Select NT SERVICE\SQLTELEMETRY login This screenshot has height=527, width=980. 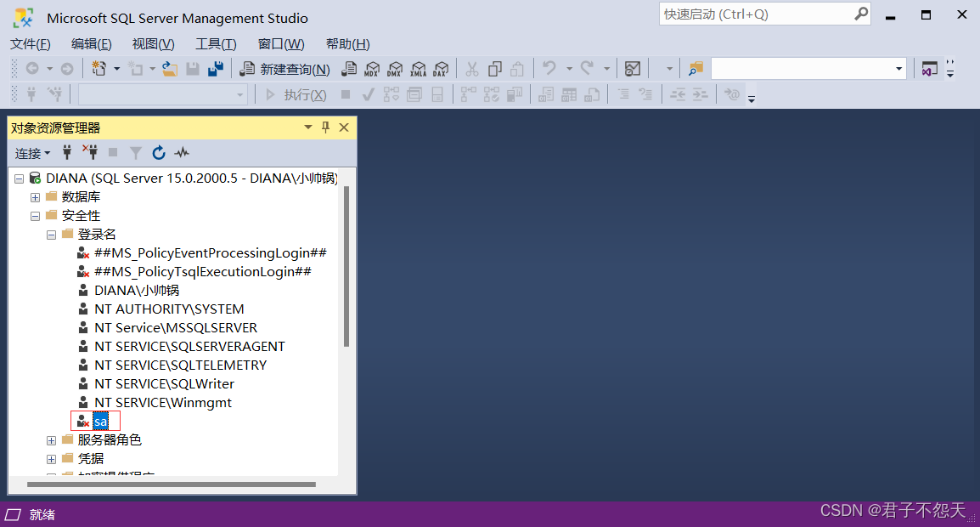click(x=180, y=365)
